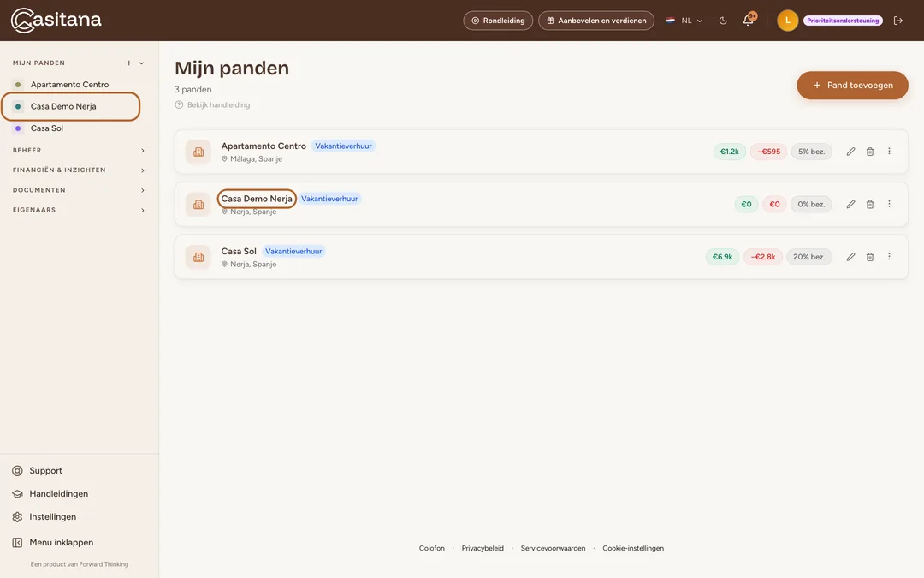Click the logout icon in header

tap(898, 21)
